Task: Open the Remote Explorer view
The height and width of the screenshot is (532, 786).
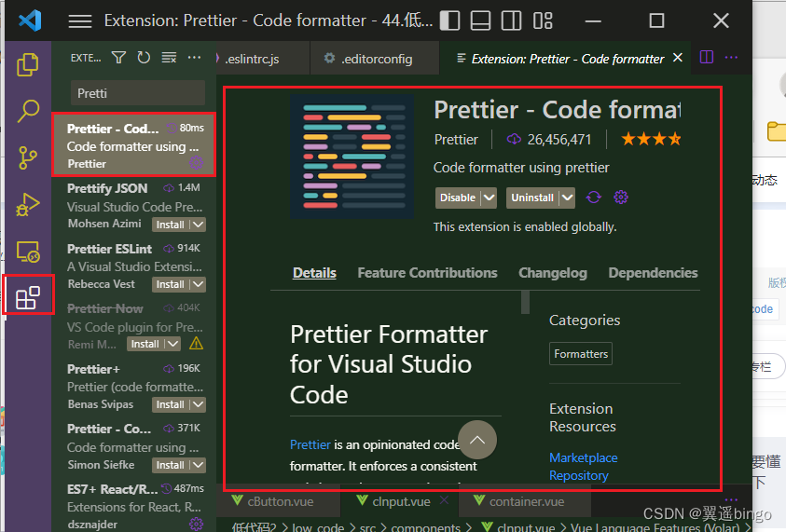Action: (28, 252)
